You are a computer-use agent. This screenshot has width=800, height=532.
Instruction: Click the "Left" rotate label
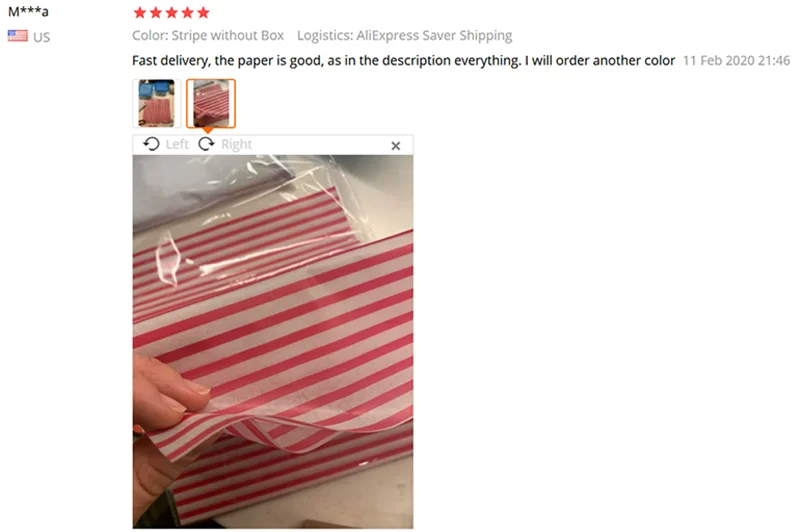[177, 144]
